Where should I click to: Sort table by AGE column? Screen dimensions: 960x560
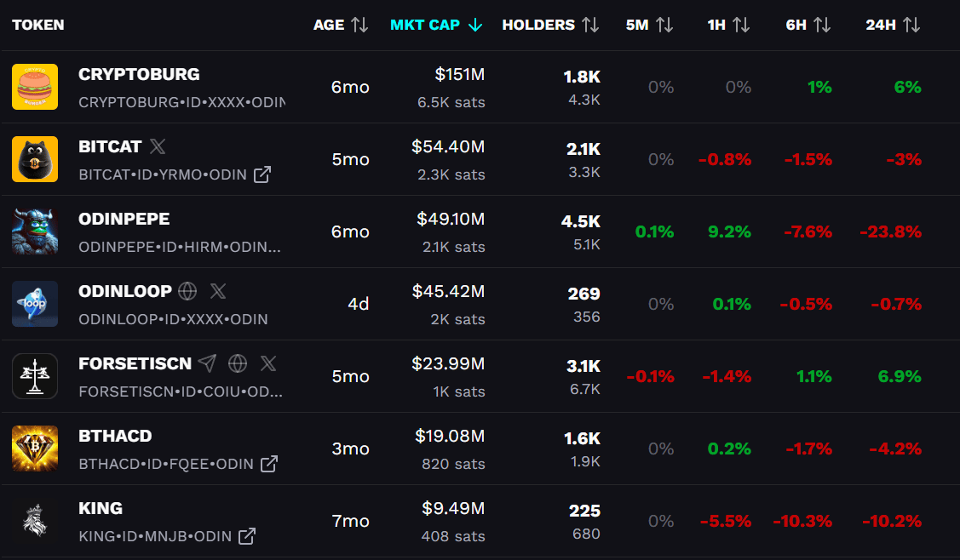pyautogui.click(x=341, y=25)
